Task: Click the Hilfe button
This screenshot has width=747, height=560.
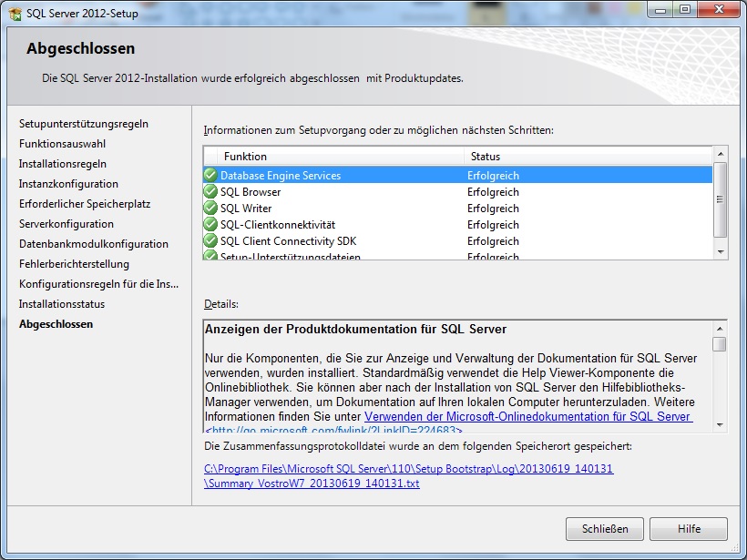Action: click(x=689, y=528)
